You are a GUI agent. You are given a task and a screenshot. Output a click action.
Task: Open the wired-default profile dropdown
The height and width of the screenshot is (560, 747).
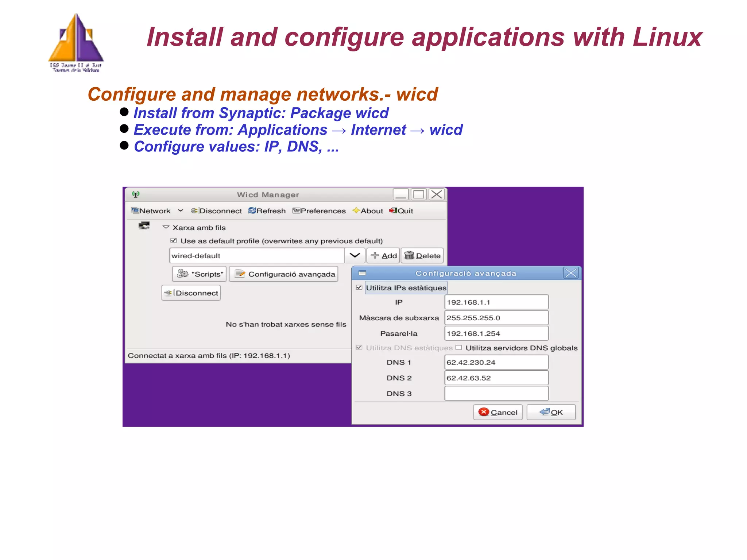click(355, 255)
